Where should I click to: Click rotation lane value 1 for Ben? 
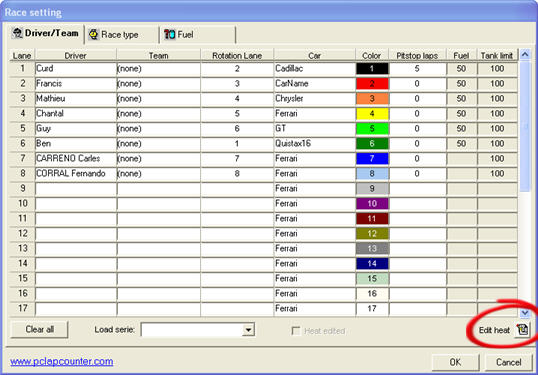click(x=237, y=143)
